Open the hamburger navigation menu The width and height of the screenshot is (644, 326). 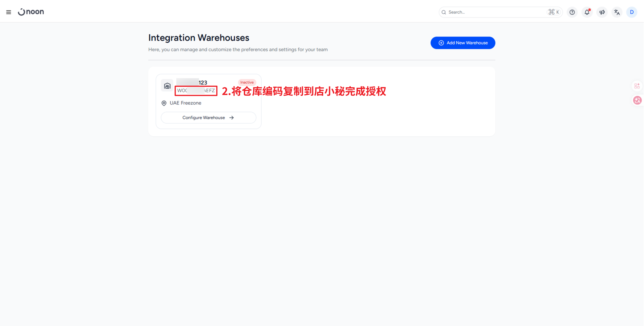(x=9, y=12)
